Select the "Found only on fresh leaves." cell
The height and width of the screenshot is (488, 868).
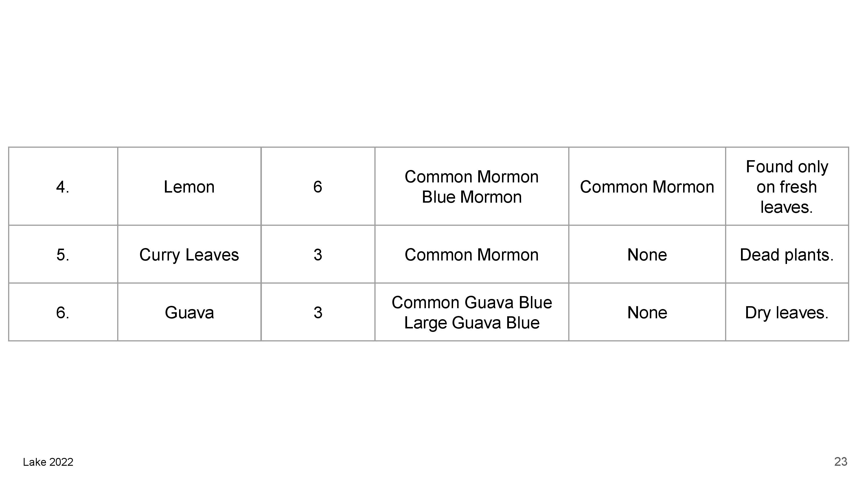click(786, 187)
